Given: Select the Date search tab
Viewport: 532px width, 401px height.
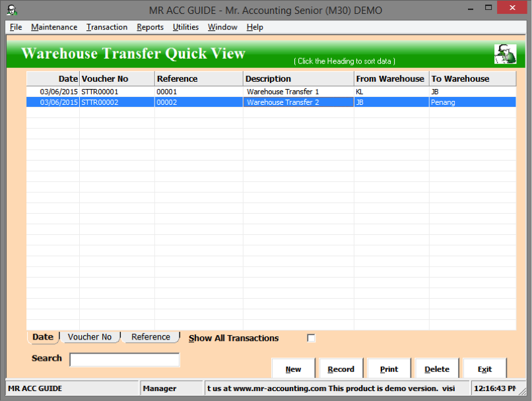Looking at the screenshot, I should pyautogui.click(x=43, y=337).
